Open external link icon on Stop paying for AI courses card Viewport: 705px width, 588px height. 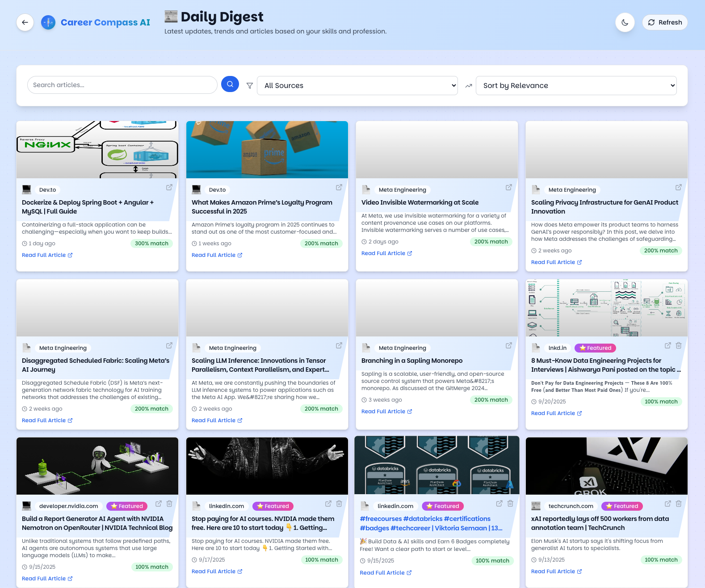[x=328, y=504]
